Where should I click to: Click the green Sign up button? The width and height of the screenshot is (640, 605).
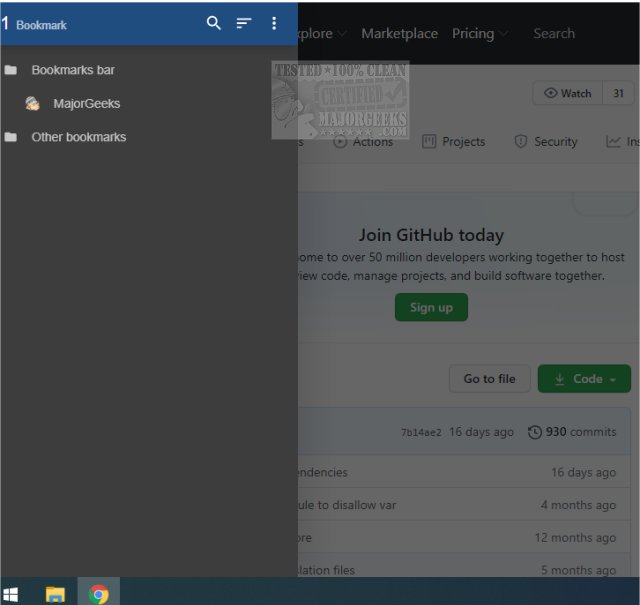(431, 307)
